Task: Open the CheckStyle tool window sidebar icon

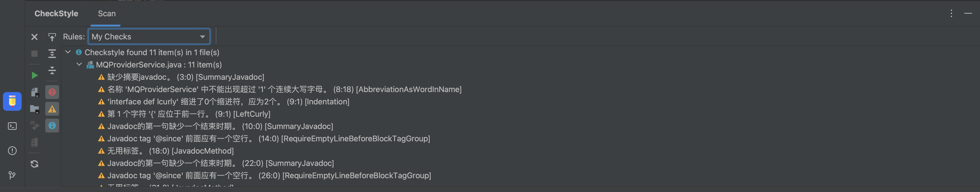Action: tap(12, 101)
